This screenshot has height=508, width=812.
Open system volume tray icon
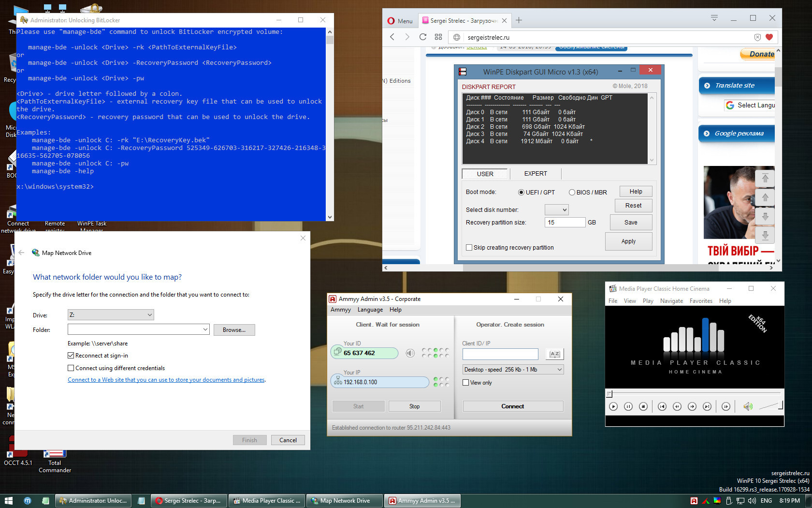752,501
